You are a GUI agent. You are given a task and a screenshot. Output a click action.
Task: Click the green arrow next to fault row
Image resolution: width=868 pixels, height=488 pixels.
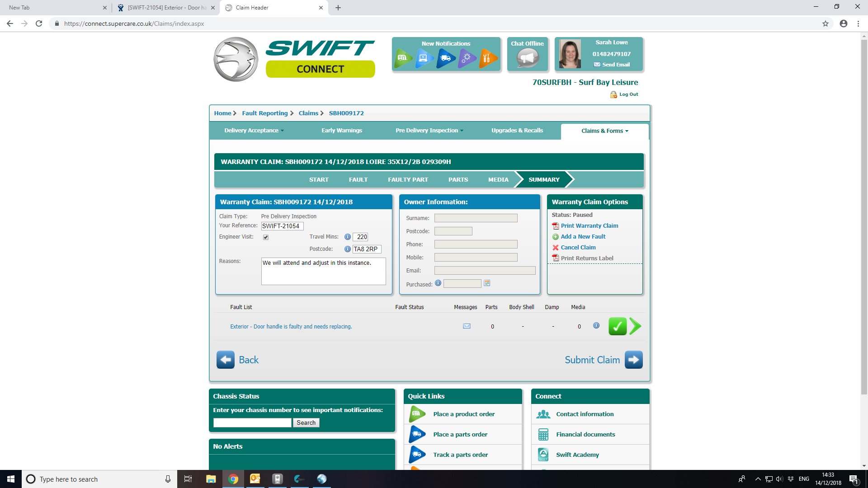(635, 326)
